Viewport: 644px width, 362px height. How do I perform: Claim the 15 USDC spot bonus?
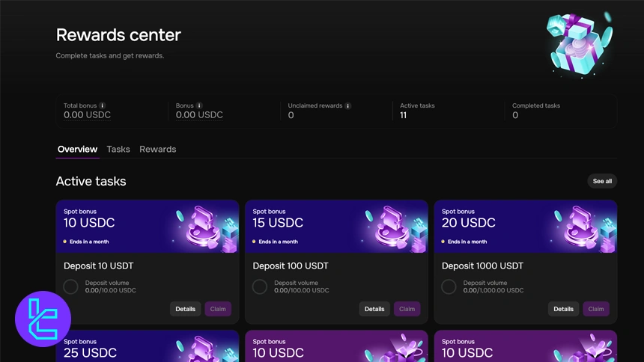407,309
